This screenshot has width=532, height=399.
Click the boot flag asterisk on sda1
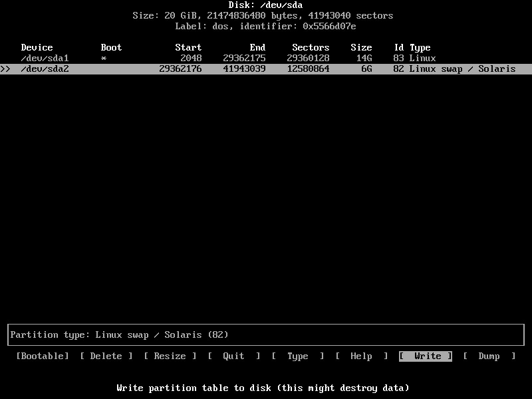[104, 59]
